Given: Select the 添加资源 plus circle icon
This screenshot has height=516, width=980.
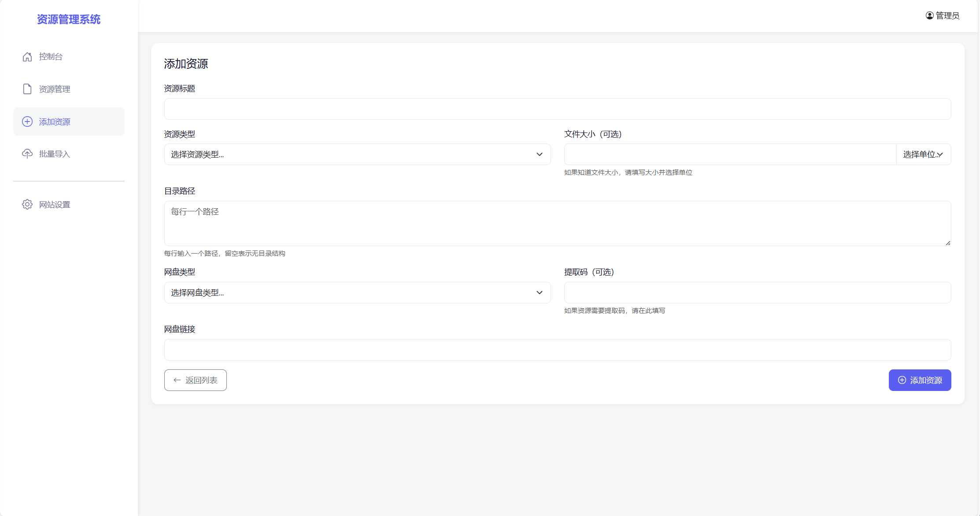Looking at the screenshot, I should point(27,122).
